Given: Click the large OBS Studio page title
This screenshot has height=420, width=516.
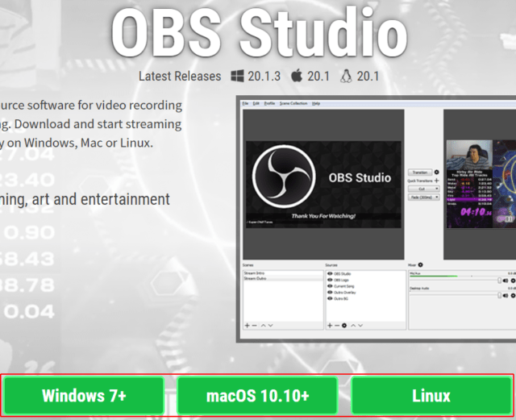Looking at the screenshot, I should coord(260,33).
